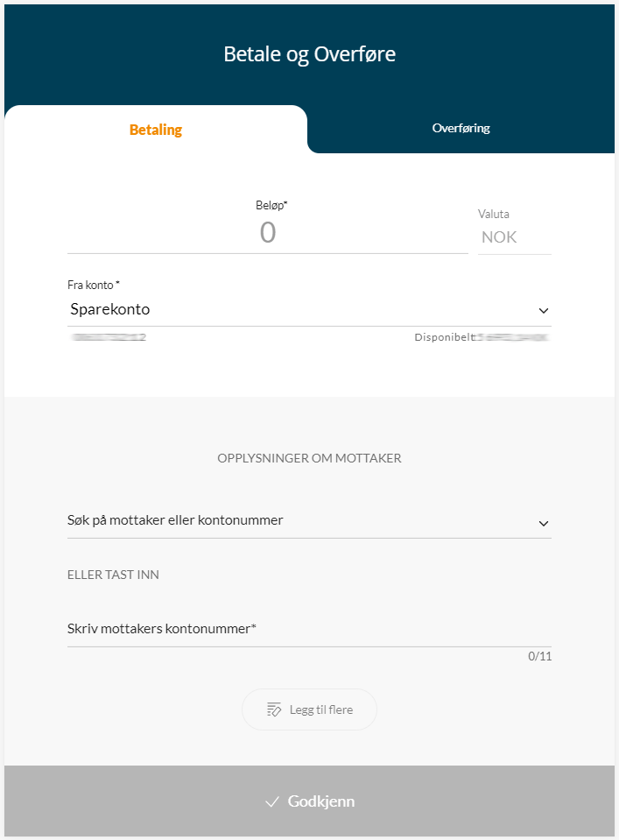Click the Fra konto label
The width and height of the screenshot is (619, 840).
point(93,286)
